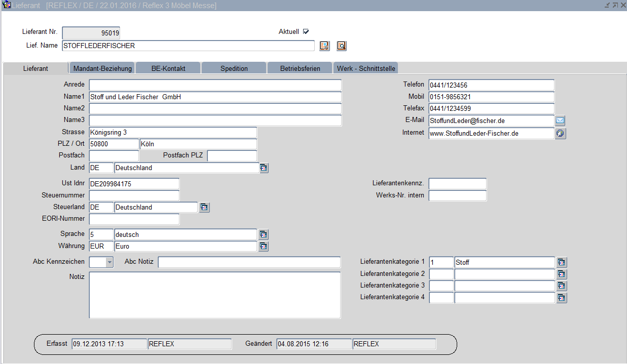Click into the large Notiz text area

coord(214,295)
